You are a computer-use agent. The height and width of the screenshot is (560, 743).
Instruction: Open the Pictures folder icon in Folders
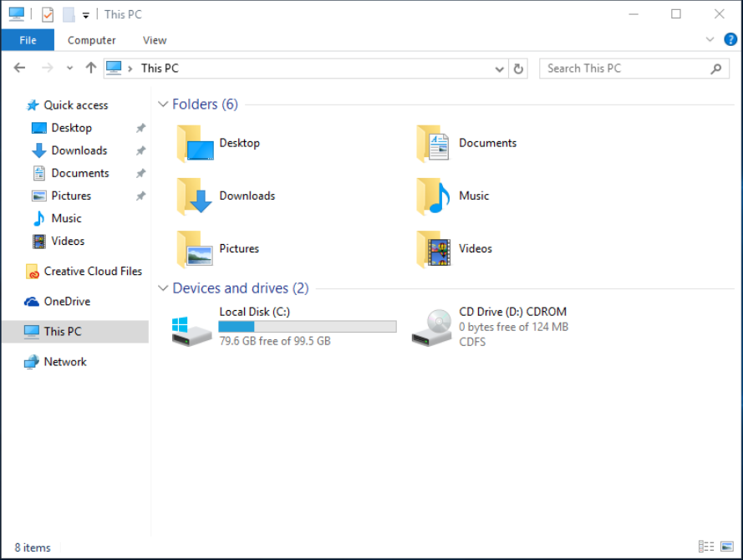point(195,249)
